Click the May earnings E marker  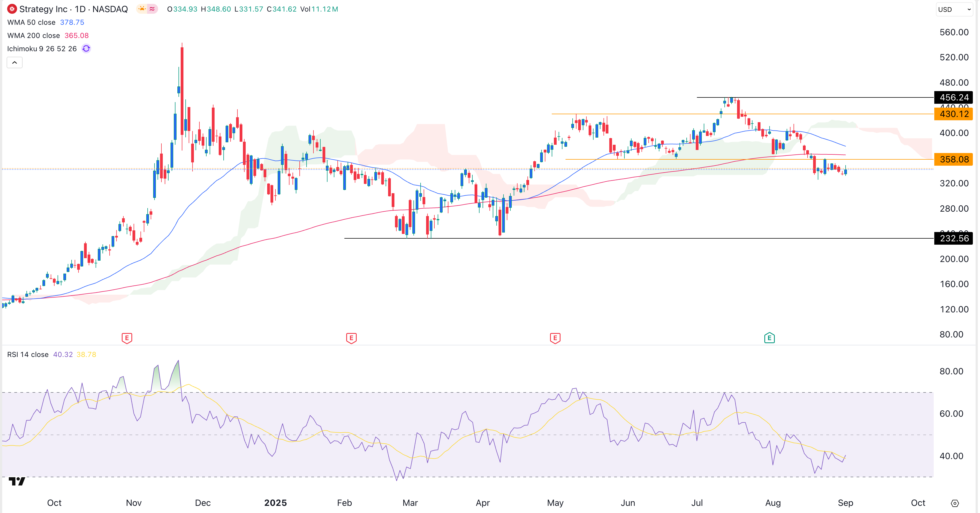(x=555, y=338)
